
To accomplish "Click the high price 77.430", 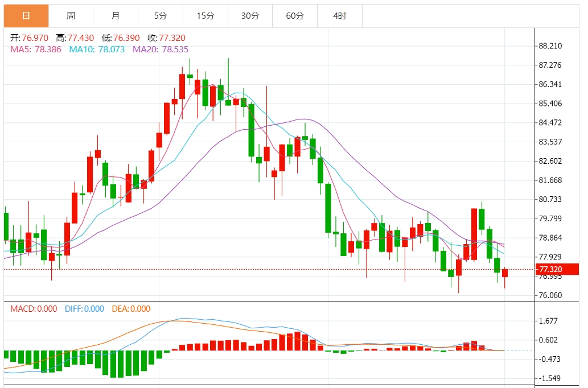I will pyautogui.click(x=81, y=38).
